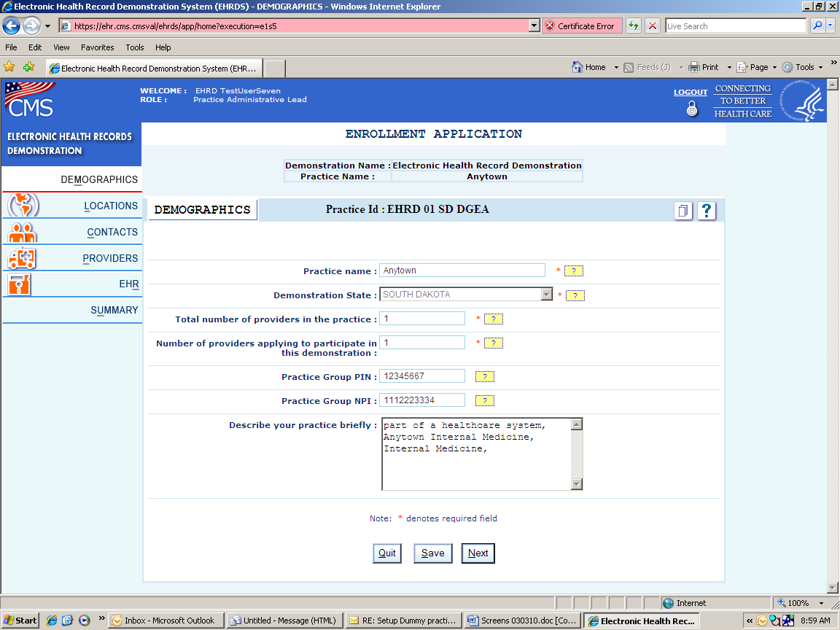Click the Favorites Center star icon
Image resolution: width=840 pixels, height=630 pixels.
(9, 67)
